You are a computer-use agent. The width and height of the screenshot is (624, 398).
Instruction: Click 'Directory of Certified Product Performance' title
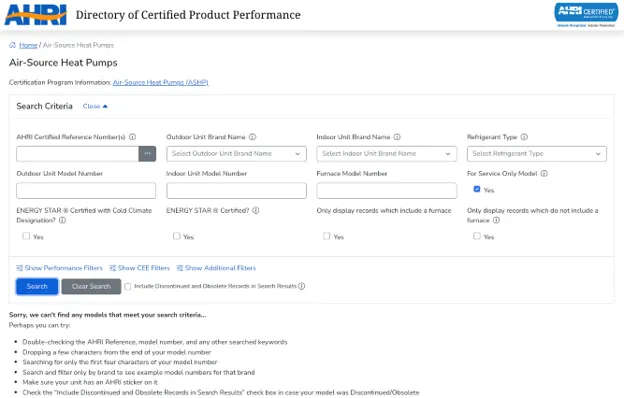(188, 15)
